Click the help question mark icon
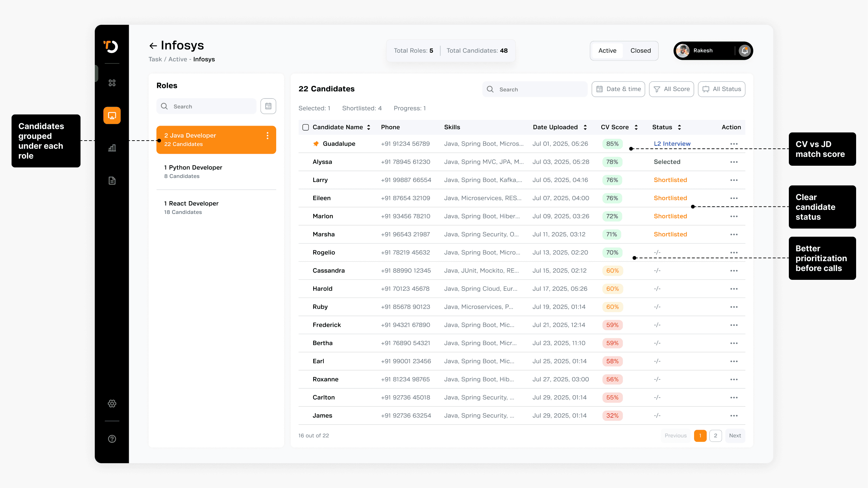868x488 pixels. point(112,439)
